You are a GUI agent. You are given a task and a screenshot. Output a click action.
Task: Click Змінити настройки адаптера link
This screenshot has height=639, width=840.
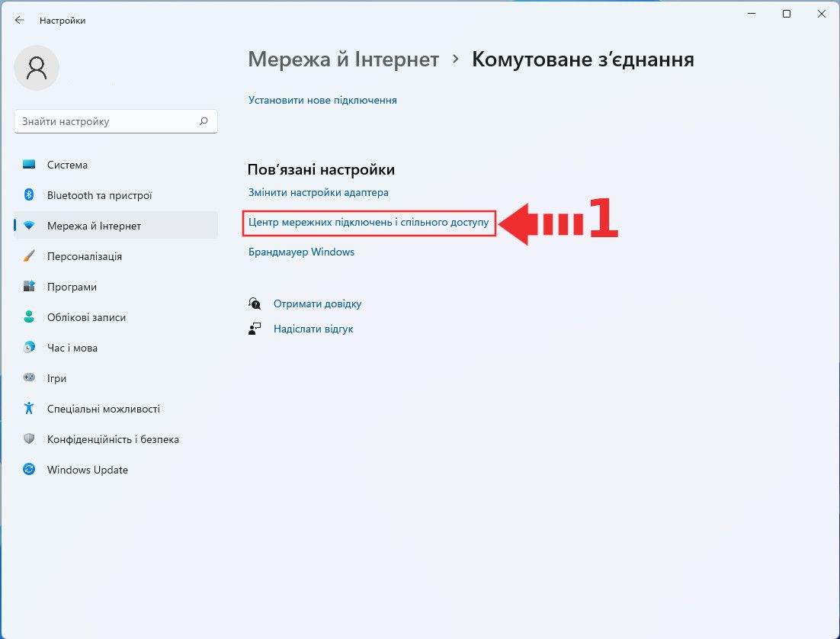pos(318,192)
